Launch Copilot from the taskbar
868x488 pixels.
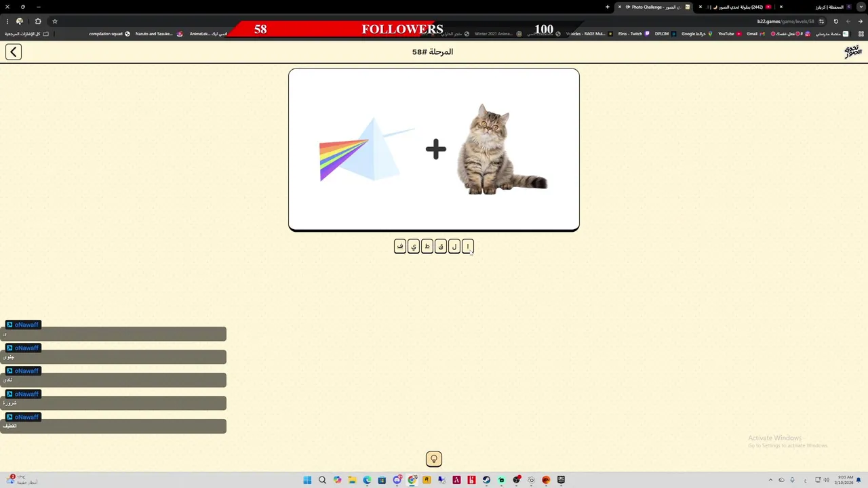pos(337,480)
